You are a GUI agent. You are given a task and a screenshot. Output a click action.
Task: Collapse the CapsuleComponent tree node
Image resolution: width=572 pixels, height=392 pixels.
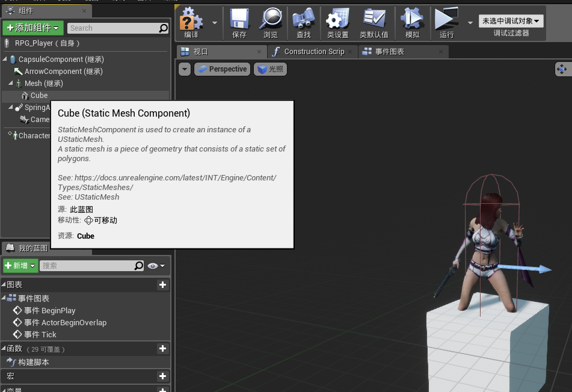[5, 60]
